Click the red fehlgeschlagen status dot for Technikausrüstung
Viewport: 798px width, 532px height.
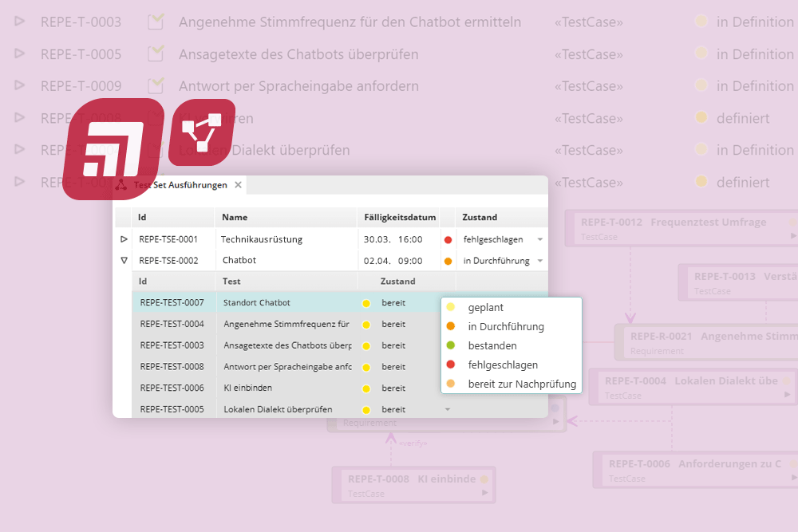pyautogui.click(x=447, y=238)
